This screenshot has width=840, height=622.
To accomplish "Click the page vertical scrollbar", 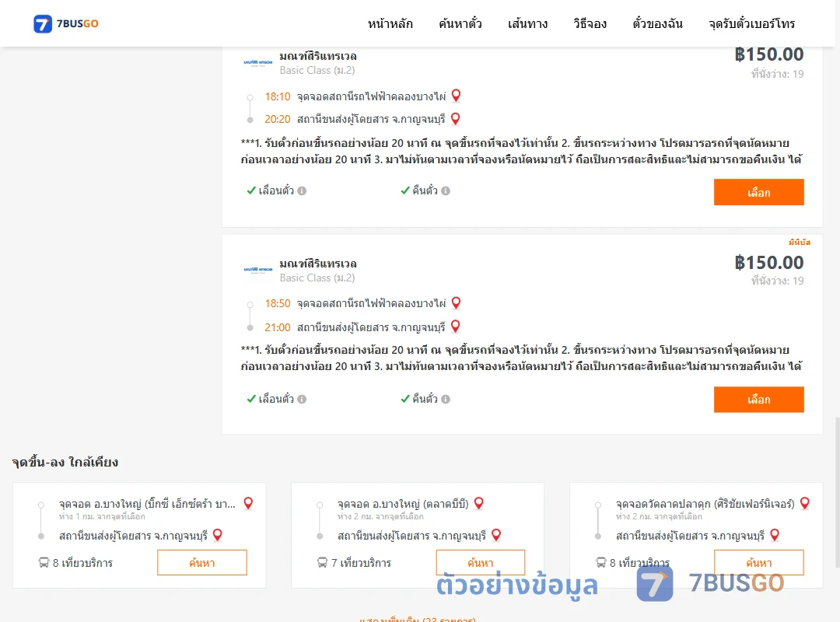I will coord(837,492).
